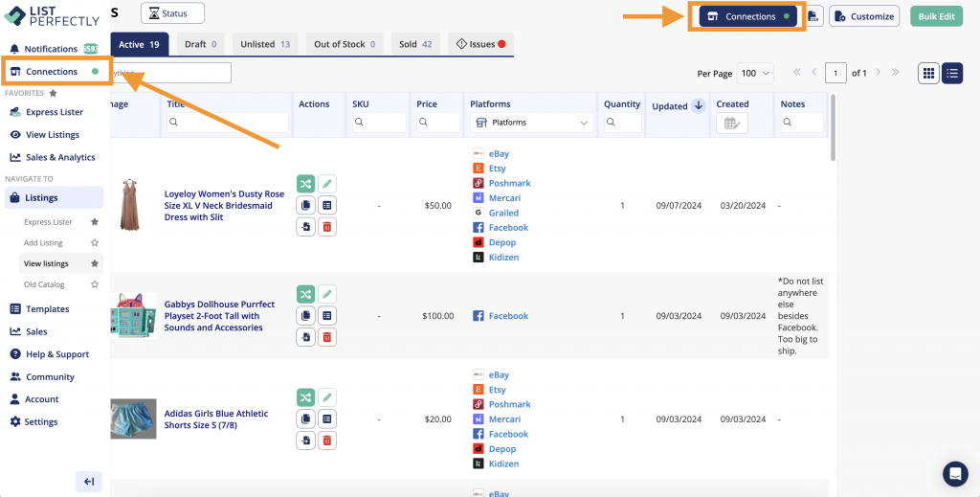980x497 pixels.
Task: Switch to the Unlisted tab
Action: point(265,44)
